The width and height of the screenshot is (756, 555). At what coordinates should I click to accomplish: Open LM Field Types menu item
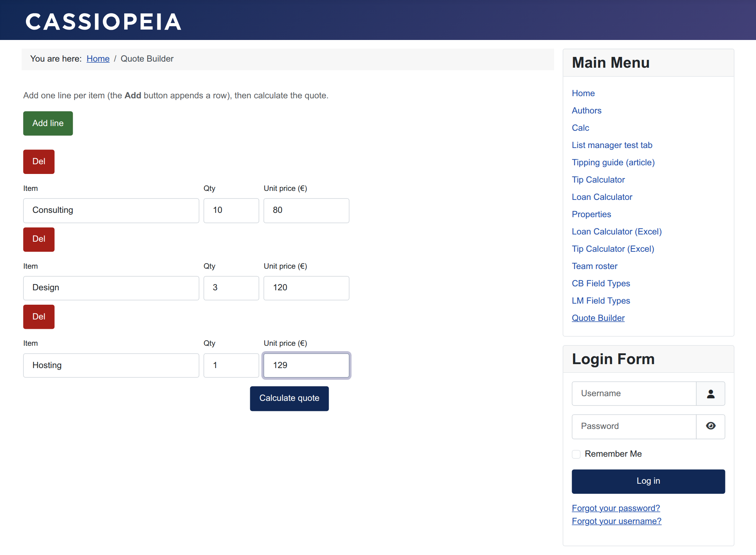point(601,301)
